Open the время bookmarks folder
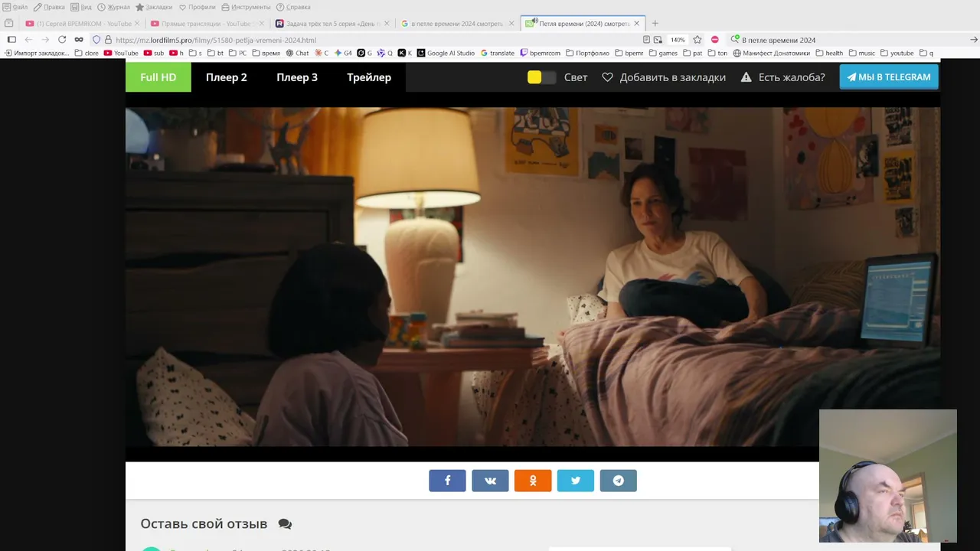Image resolution: width=980 pixels, height=551 pixels. (x=266, y=54)
